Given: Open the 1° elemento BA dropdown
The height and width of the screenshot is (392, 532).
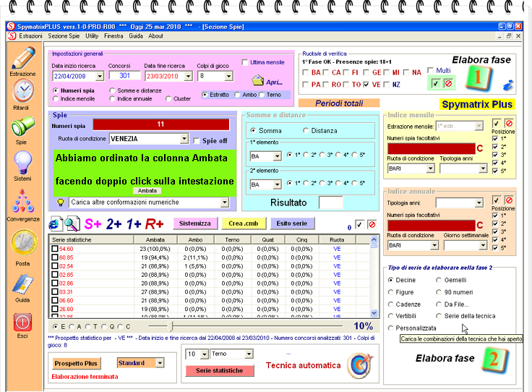Looking at the screenshot, I should tap(277, 156).
